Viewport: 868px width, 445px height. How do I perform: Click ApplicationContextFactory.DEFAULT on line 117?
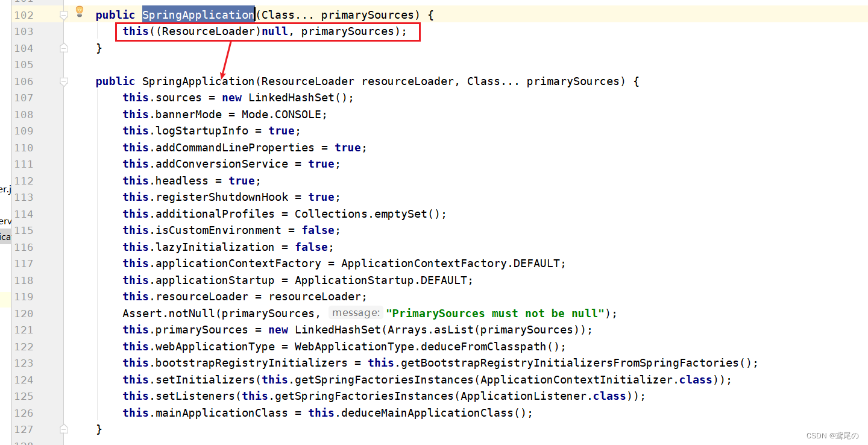(451, 264)
